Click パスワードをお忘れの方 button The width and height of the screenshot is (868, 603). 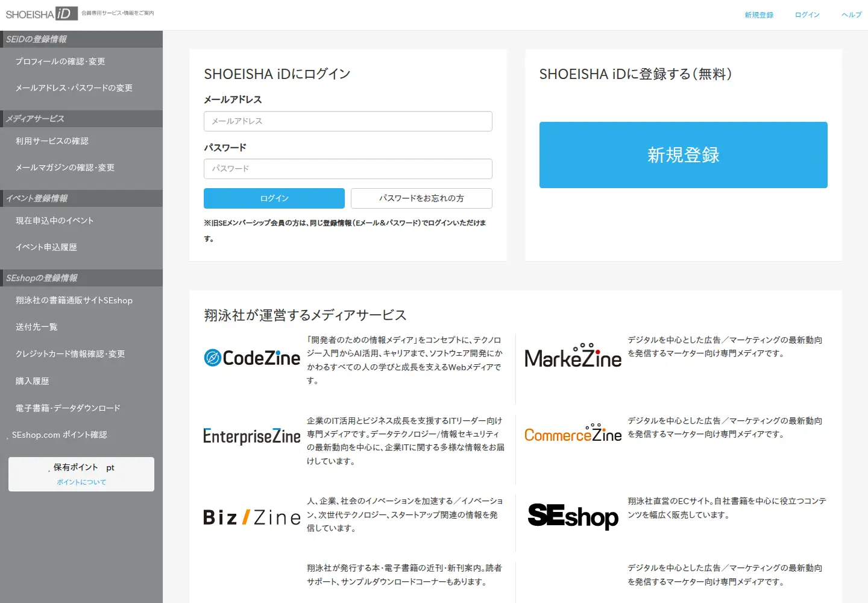(421, 198)
